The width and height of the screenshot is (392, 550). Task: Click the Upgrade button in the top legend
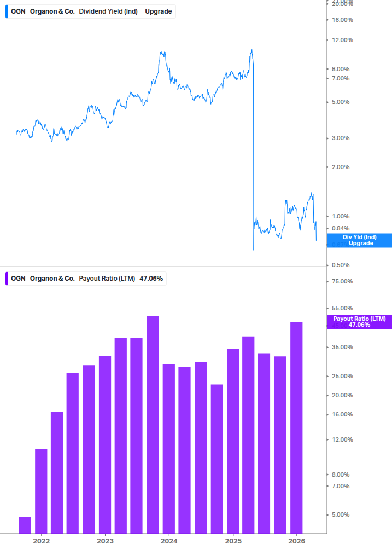click(159, 11)
